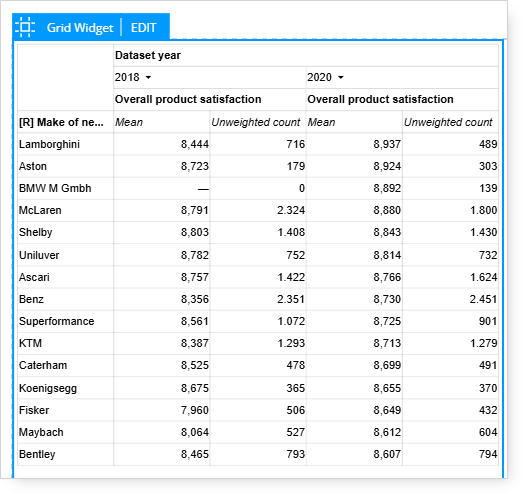This screenshot has height=494, width=523.
Task: Click Caterham 2018 mean value 8,525
Action: 195,365
